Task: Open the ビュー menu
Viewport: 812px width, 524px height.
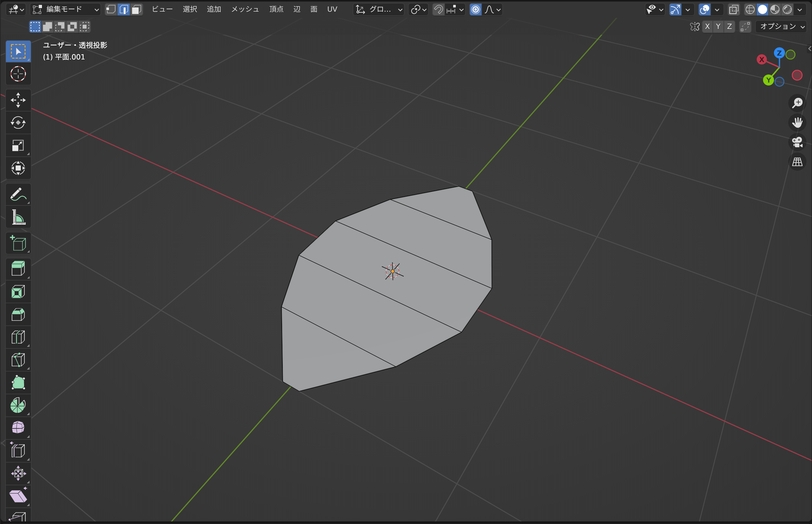Action: click(x=162, y=9)
